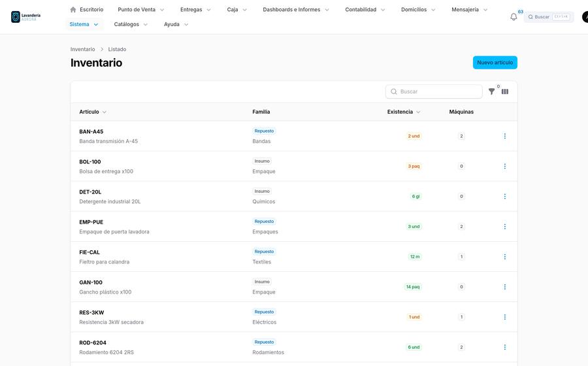Open global Buscar box in header
The width and height of the screenshot is (588, 366).
(549, 17)
